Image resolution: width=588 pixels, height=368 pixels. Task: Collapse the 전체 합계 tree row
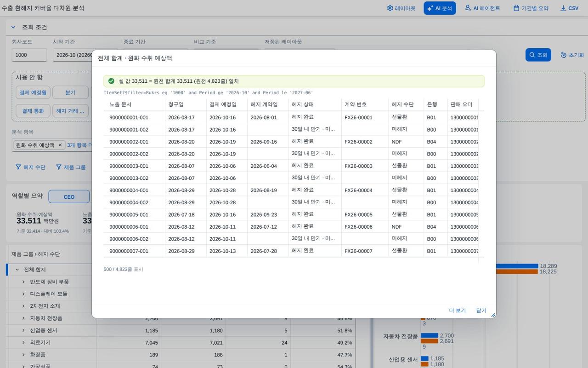tap(17, 270)
